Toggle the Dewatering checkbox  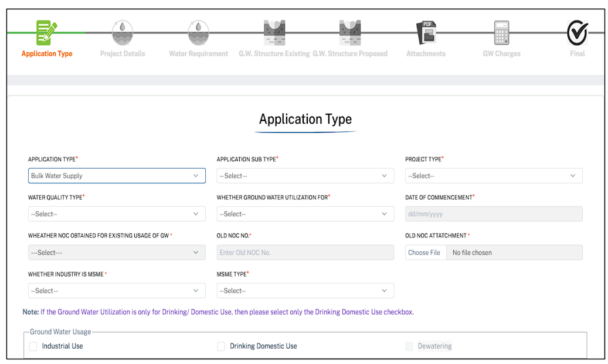coord(409,346)
